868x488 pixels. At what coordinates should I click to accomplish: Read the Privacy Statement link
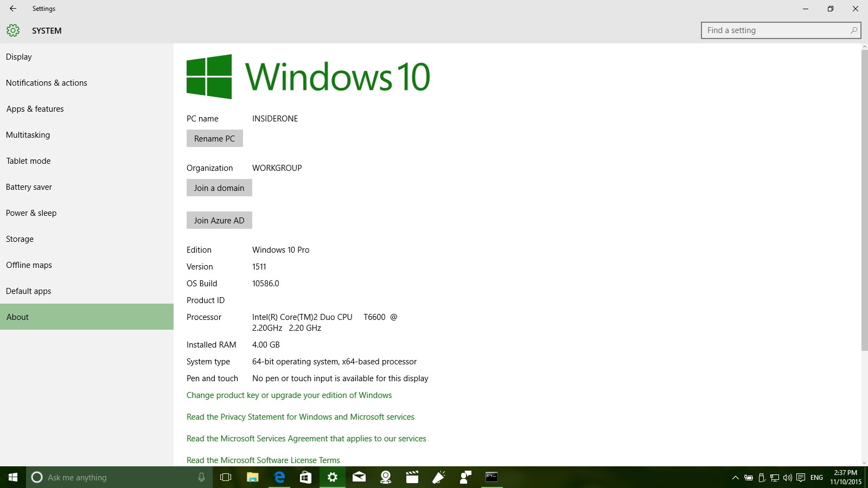(301, 417)
